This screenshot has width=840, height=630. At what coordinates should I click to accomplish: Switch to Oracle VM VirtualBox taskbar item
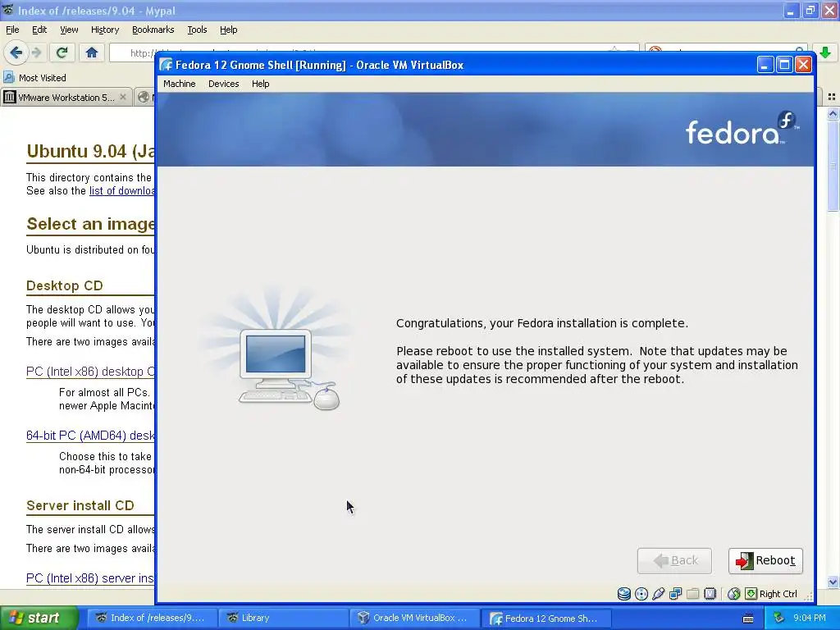pyautogui.click(x=414, y=618)
